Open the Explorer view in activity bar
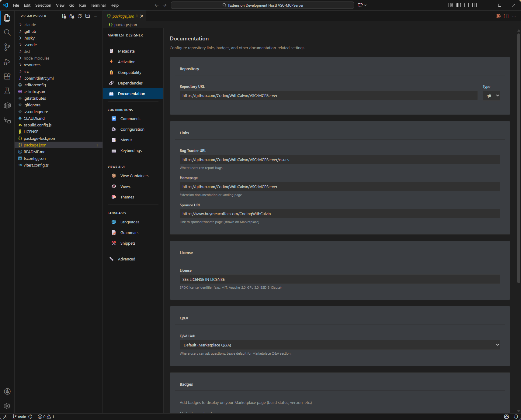Screen dimensions: 521x420 coord(7,18)
